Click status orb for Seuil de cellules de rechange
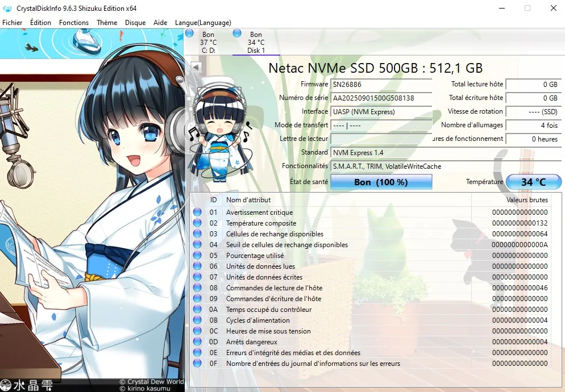565x392 pixels. pos(197,245)
